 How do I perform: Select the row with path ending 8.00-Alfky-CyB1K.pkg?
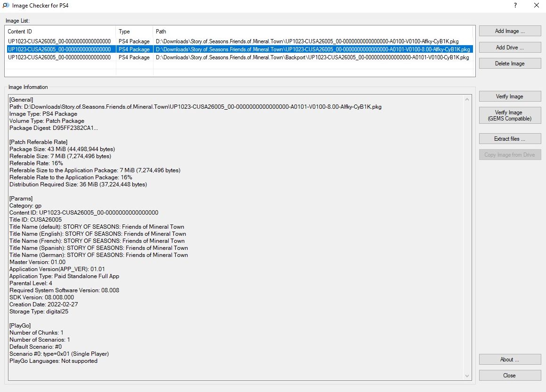240,49
